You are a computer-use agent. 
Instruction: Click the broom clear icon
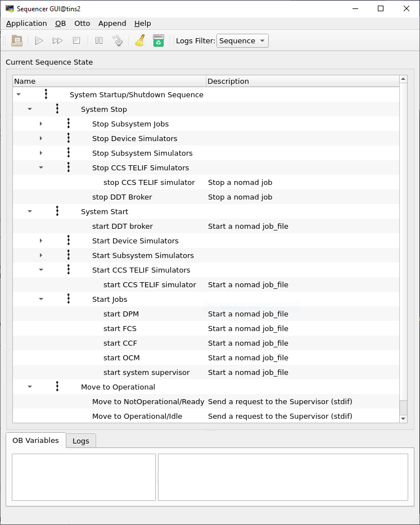coord(140,40)
